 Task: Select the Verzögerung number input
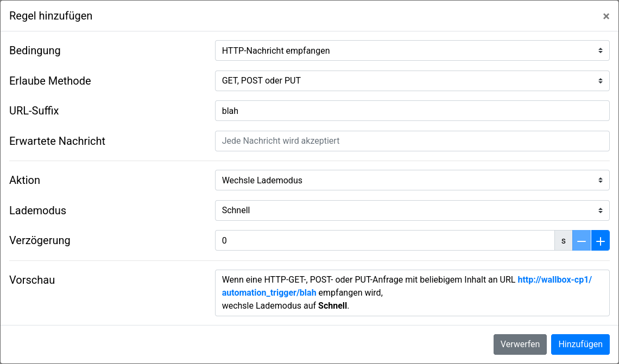pos(384,240)
